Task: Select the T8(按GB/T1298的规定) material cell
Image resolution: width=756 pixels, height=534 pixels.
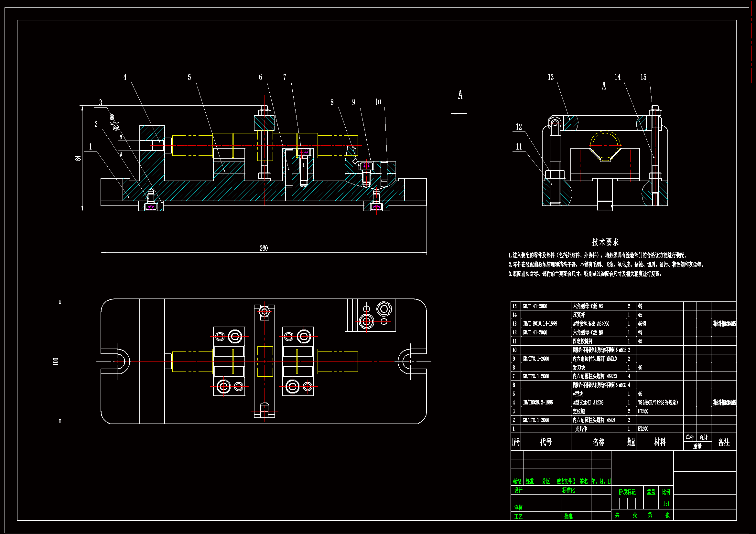Action: tap(658, 403)
